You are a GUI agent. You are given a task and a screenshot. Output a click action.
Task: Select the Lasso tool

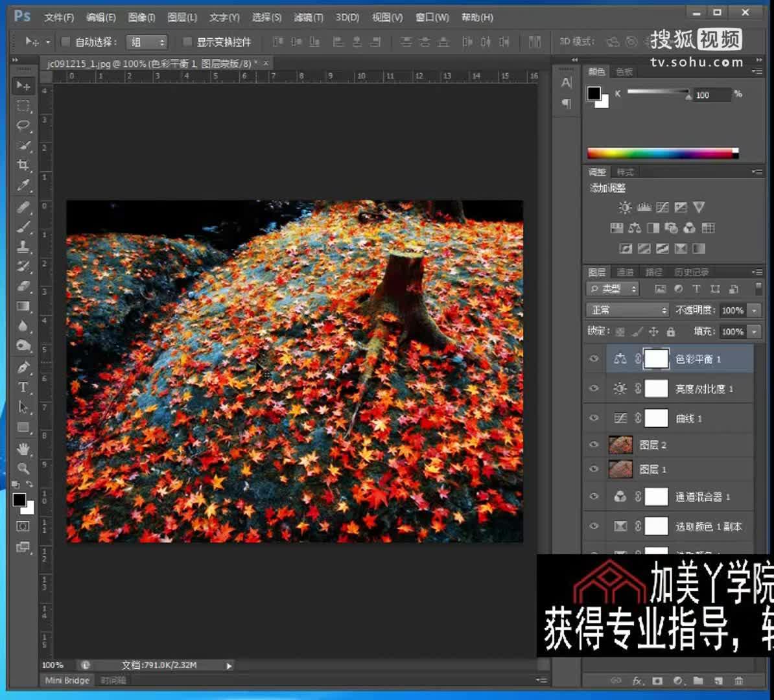point(23,126)
